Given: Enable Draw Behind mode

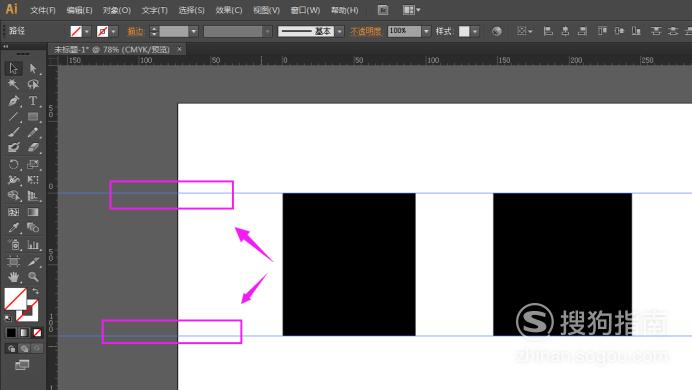Looking at the screenshot, I should [24, 349].
